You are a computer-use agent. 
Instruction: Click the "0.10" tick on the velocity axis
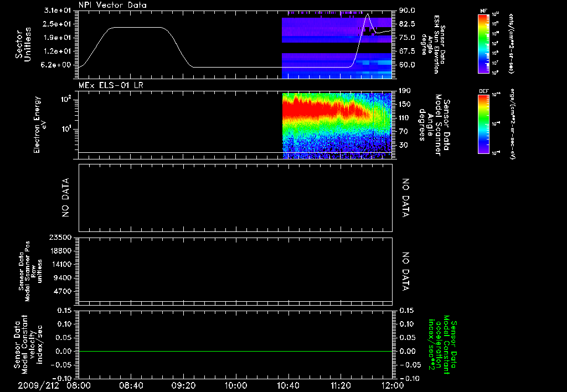[x=64, y=324]
